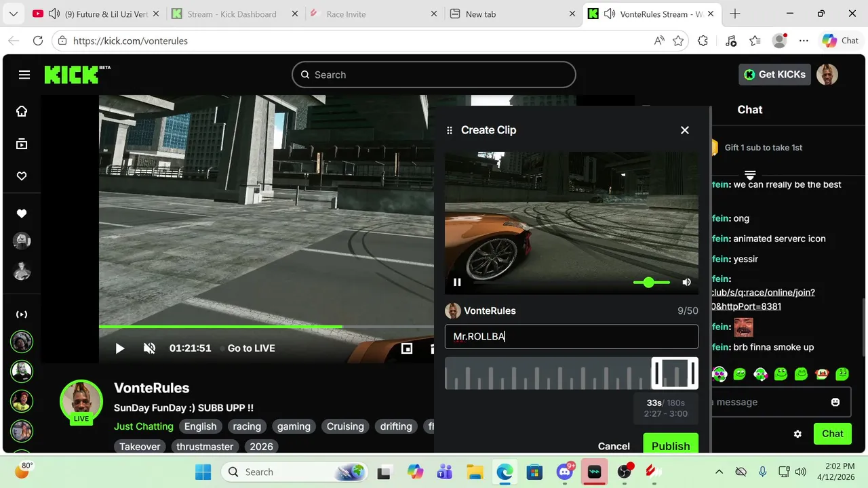Grab the Create Clip drag handle

(x=449, y=130)
